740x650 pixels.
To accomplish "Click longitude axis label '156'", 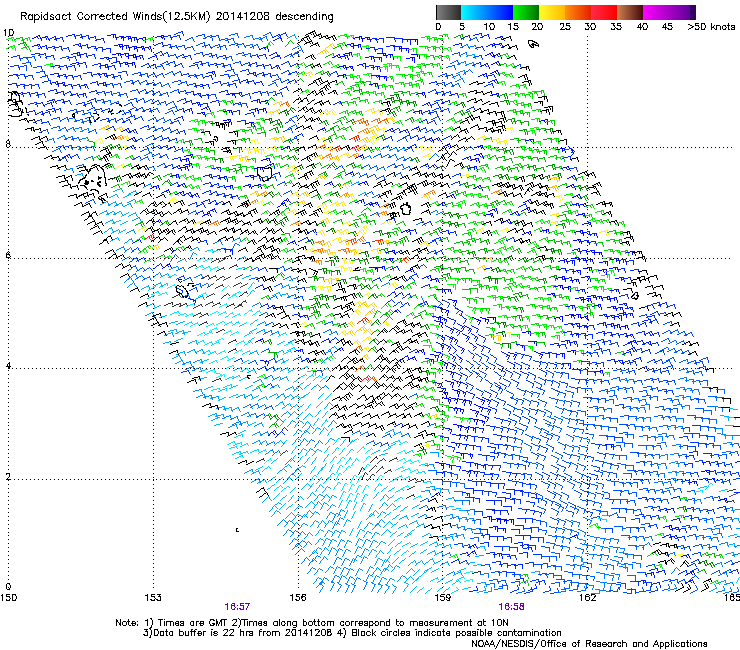I will click(298, 598).
